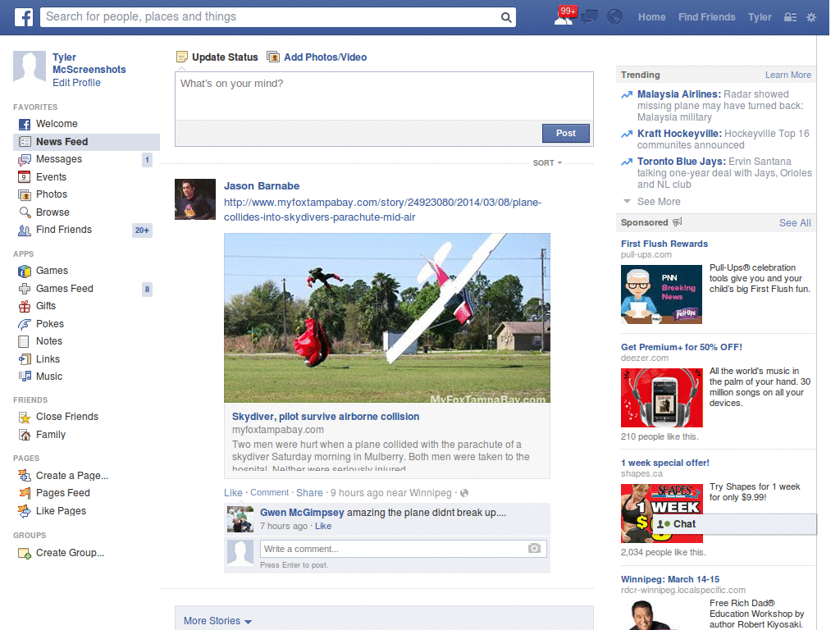Open the Deezer headphones ad image
The height and width of the screenshot is (630, 840).
point(662,398)
